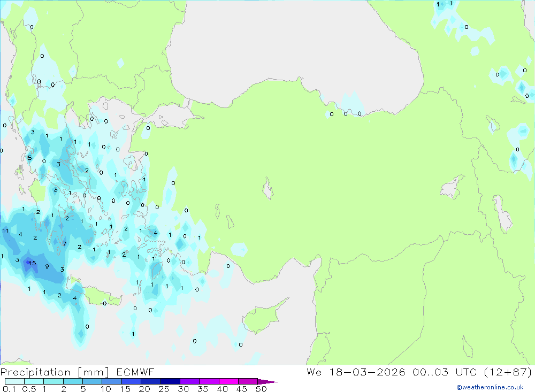535x392 pixels.
Task: Click the '10' legend scale label
Action: [x=106, y=389]
